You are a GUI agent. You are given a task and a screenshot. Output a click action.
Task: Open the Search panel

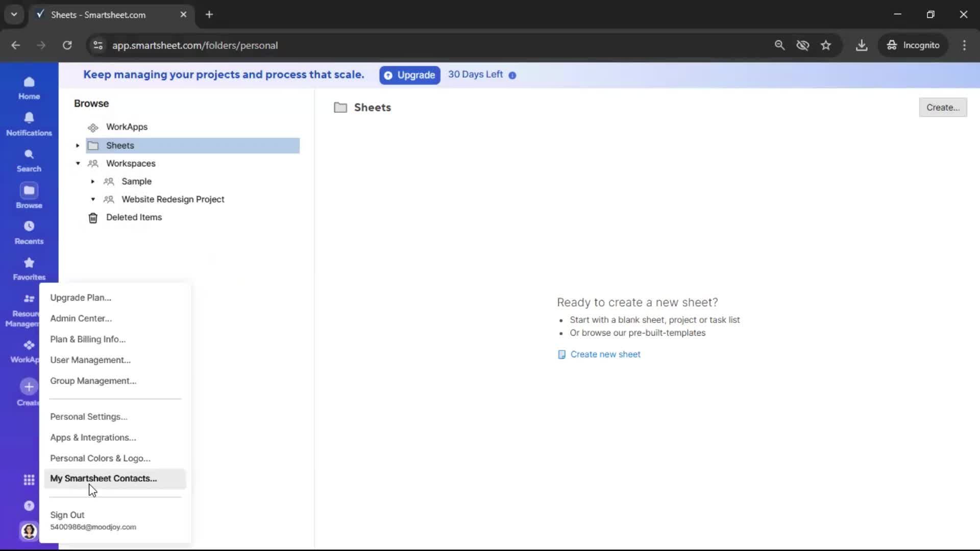point(29,159)
